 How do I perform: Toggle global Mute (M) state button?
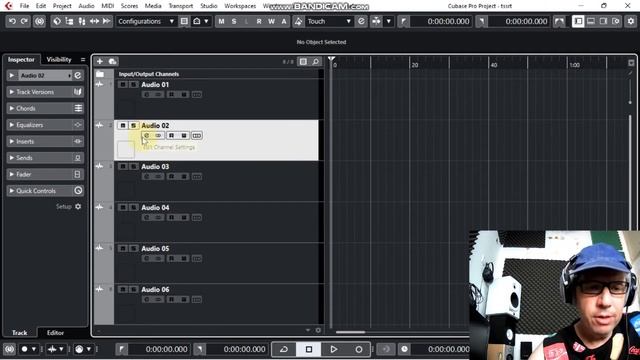(221, 21)
